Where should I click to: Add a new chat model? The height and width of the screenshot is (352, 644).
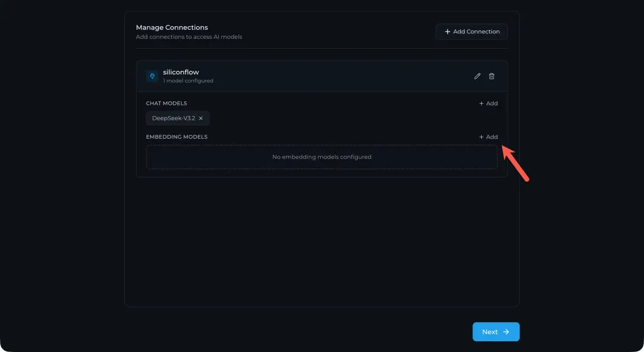pyautogui.click(x=489, y=104)
